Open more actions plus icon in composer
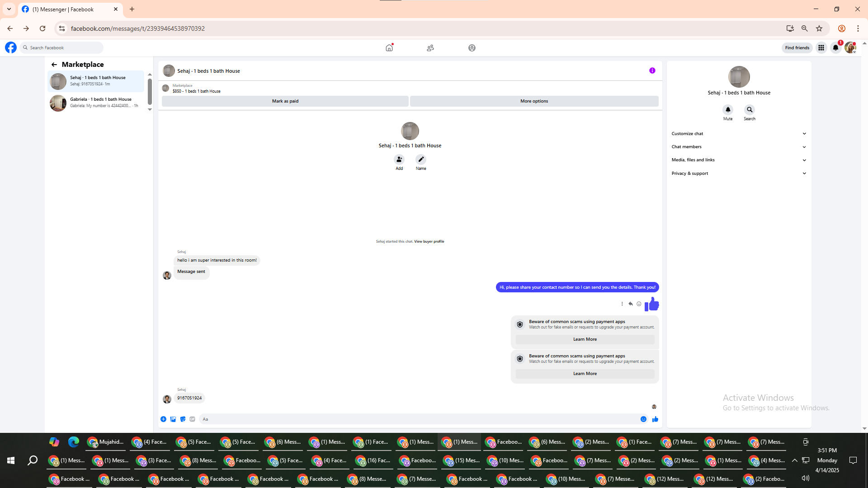The image size is (868, 488). pyautogui.click(x=163, y=419)
